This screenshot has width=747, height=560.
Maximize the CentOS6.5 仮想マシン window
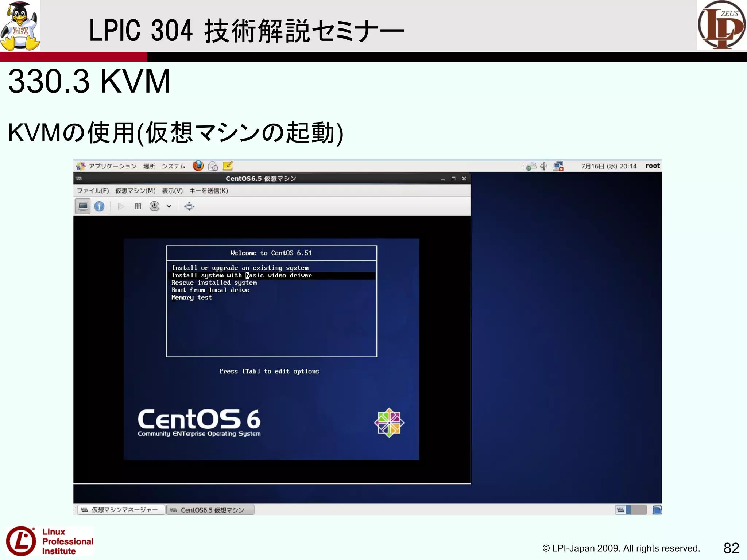click(x=453, y=179)
